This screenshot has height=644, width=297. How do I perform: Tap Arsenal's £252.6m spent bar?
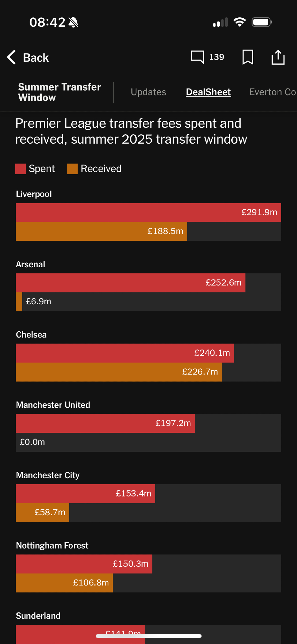click(x=130, y=283)
